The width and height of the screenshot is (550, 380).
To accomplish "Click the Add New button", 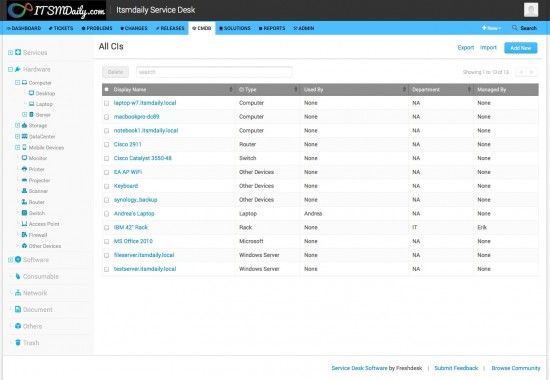I will [x=521, y=48].
